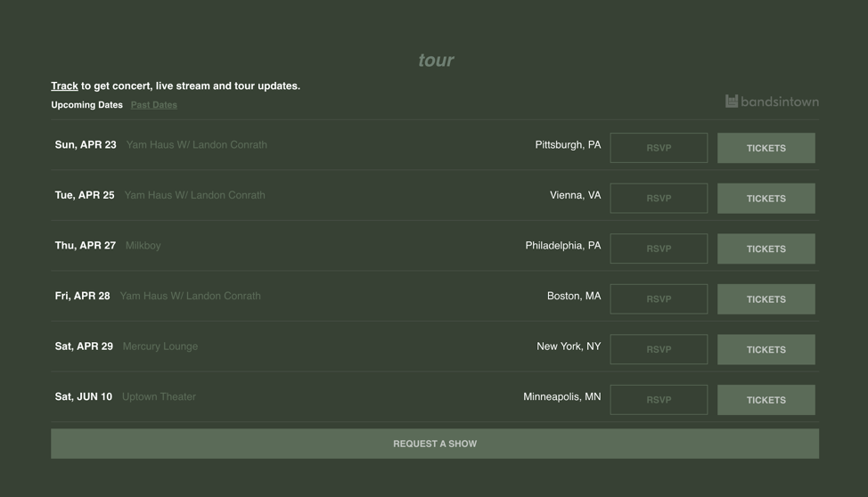The height and width of the screenshot is (497, 868).
Task: RSVP for the Boston, MA show
Action: point(659,299)
